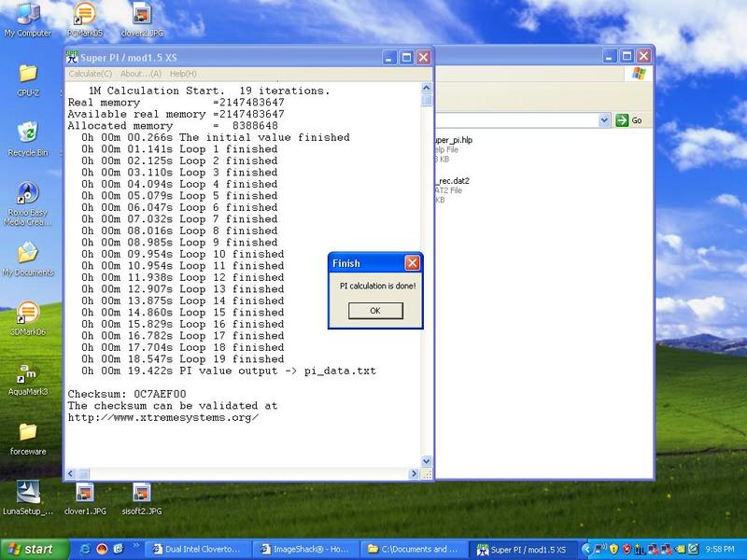Switch to Dual Intel Cloverto... taskbar button
Viewport: 747px width, 560px height.
[197, 550]
